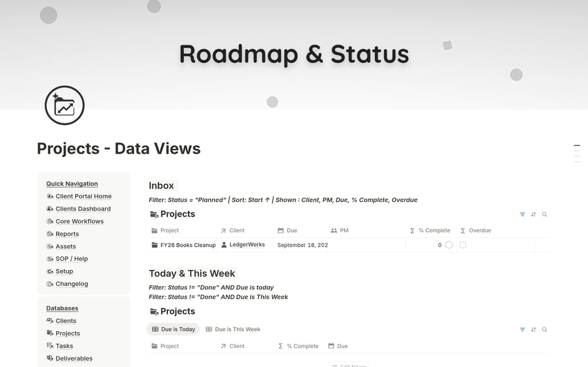Click the Roadmap page chart-folder icon
Image resolution: width=588 pixels, height=367 pixels.
pos(64,106)
